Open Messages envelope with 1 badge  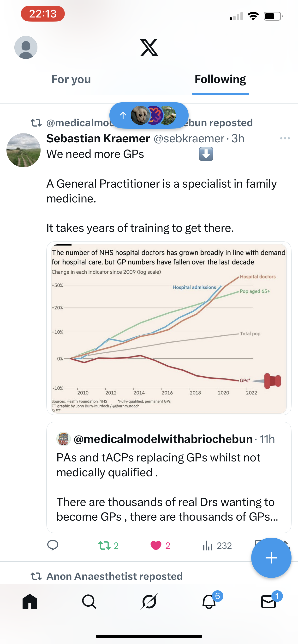(x=268, y=602)
